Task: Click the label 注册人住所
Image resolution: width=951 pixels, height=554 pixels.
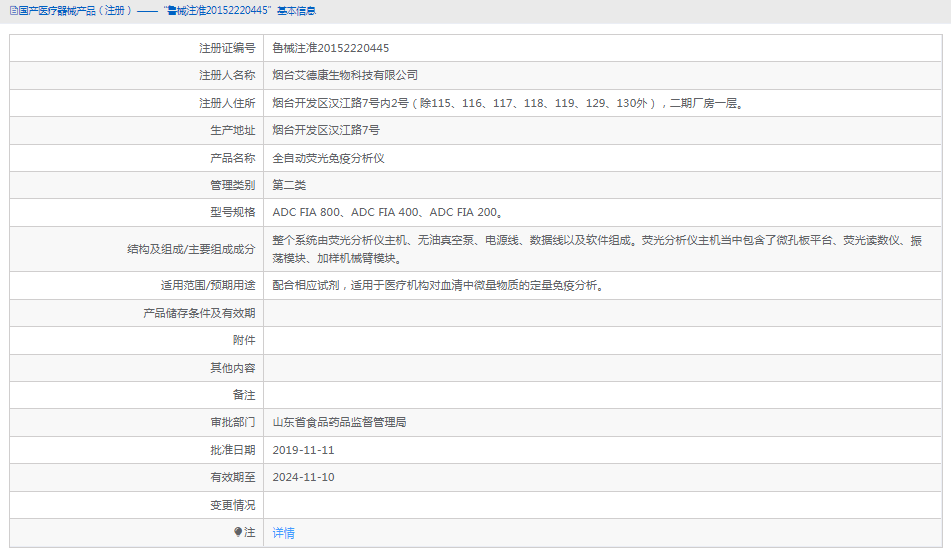Action: point(227,103)
